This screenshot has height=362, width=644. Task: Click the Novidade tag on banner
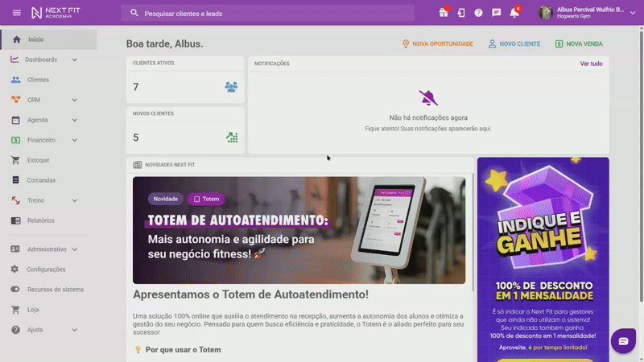[166, 199]
